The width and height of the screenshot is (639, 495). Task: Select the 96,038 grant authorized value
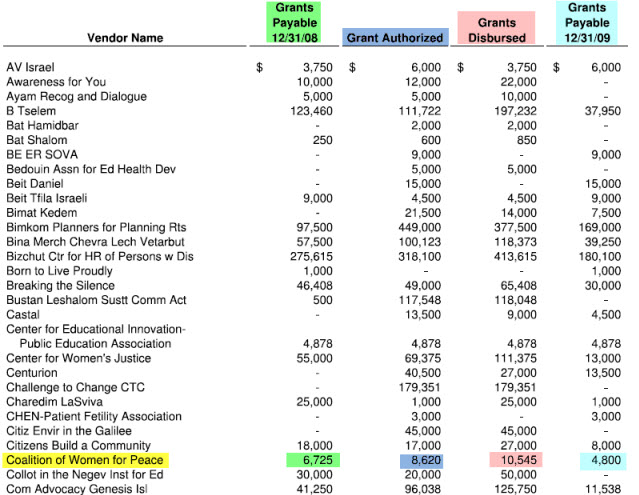tap(423, 489)
